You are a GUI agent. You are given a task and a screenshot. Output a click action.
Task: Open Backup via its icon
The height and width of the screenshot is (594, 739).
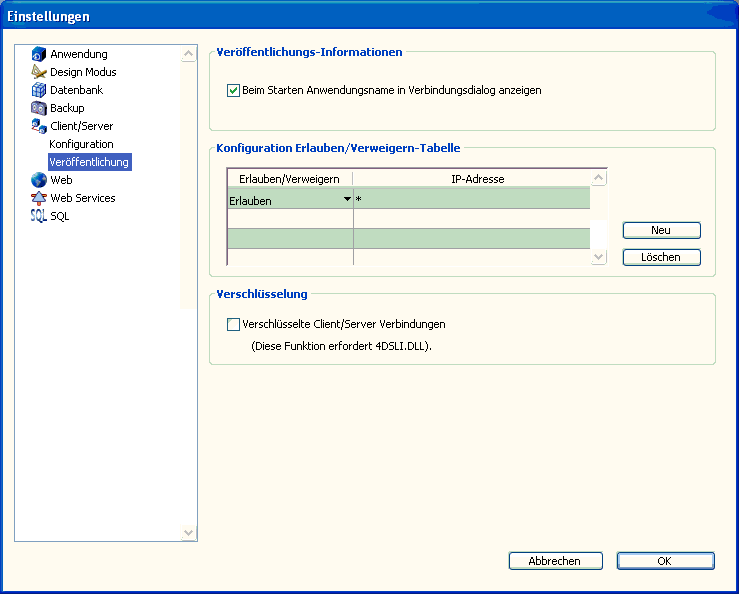pyautogui.click(x=39, y=108)
